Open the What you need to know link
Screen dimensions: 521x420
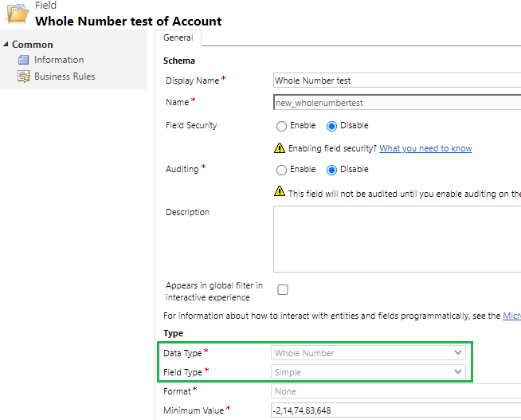point(425,148)
